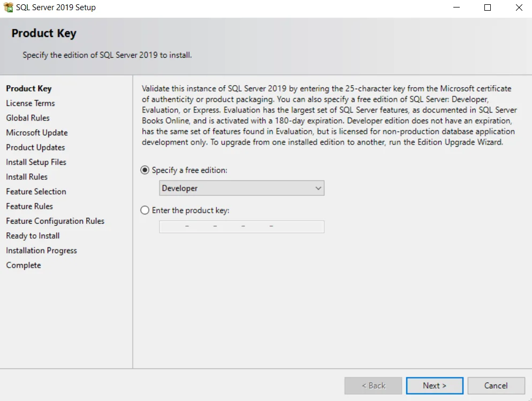Jump to Product Updates step

35,147
